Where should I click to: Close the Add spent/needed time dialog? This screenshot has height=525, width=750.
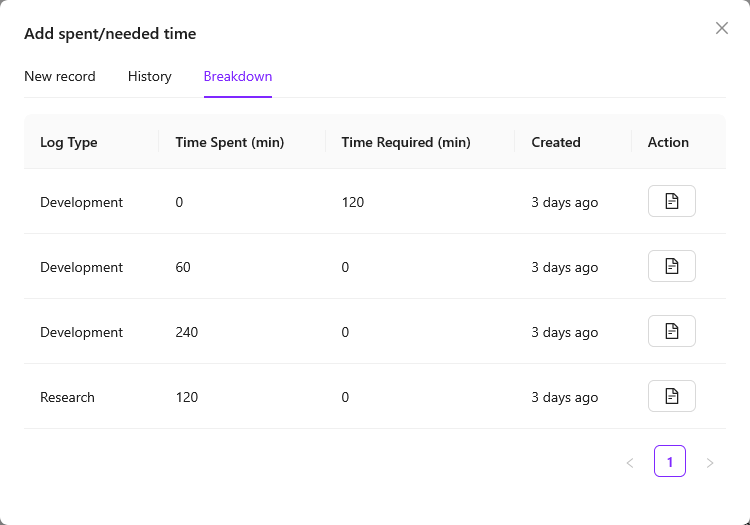[x=722, y=28]
